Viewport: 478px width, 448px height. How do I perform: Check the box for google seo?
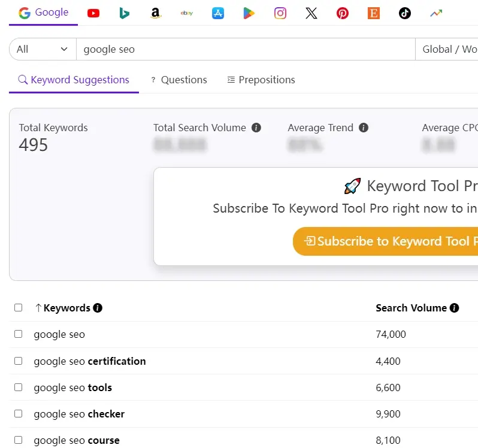19,334
